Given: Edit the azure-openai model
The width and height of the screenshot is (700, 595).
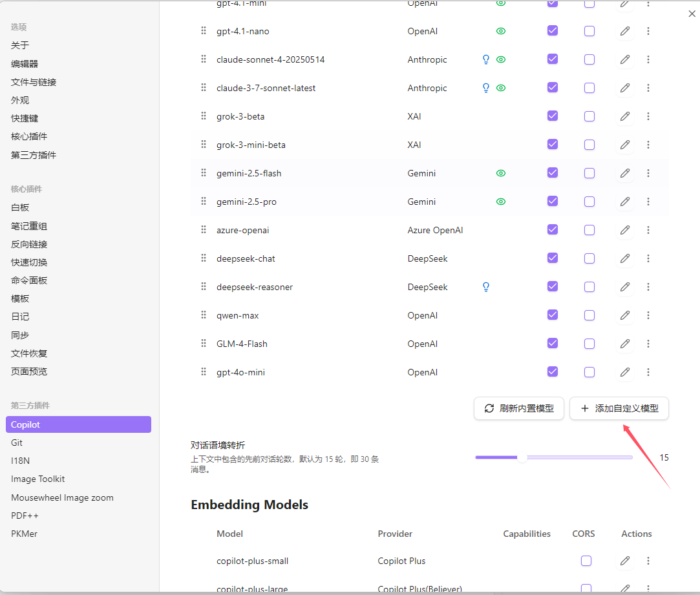Looking at the screenshot, I should (625, 231).
